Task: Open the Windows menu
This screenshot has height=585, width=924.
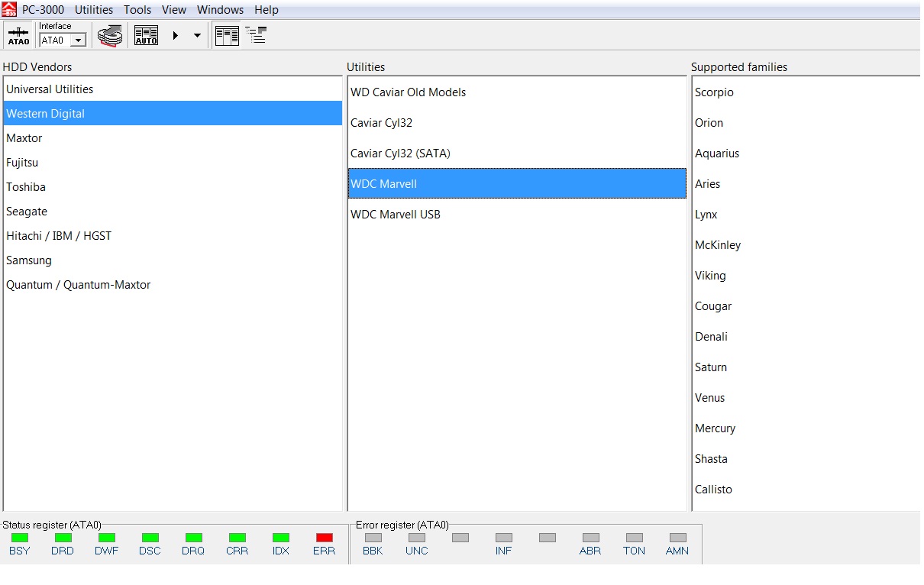Action: pyautogui.click(x=221, y=10)
